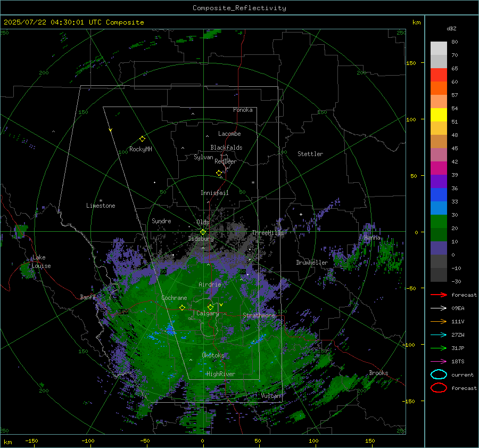The height and width of the screenshot is (448, 479).
Task: Click the Banff label on the map
Action: coord(88,297)
